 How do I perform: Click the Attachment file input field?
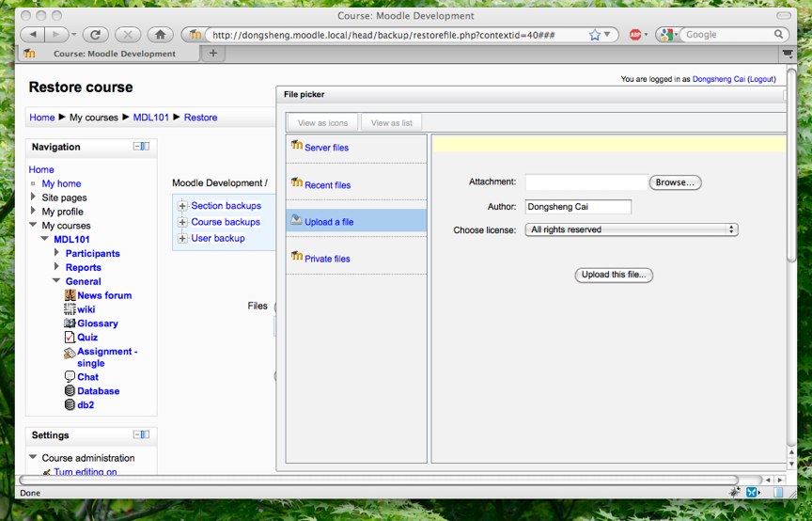pyautogui.click(x=586, y=182)
